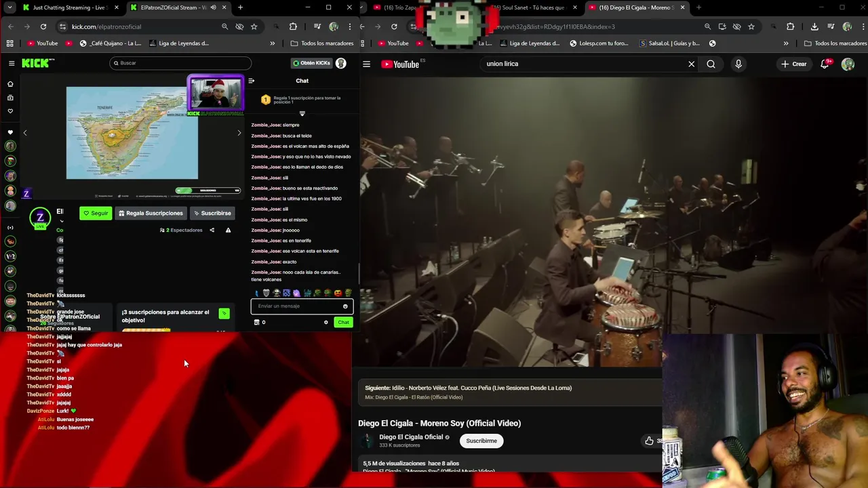
Task: Open new tab in Kick browser window
Action: (x=240, y=7)
